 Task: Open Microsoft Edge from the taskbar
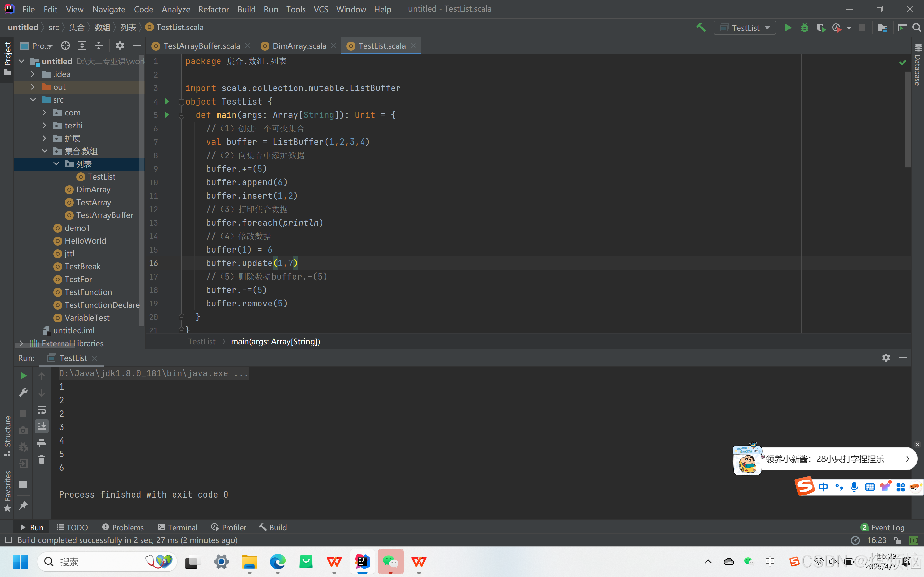pyautogui.click(x=278, y=561)
